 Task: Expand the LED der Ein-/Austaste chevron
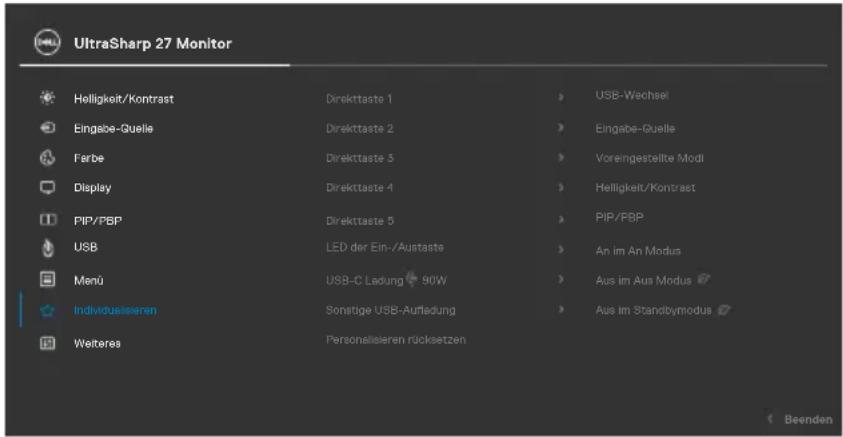click(x=561, y=249)
